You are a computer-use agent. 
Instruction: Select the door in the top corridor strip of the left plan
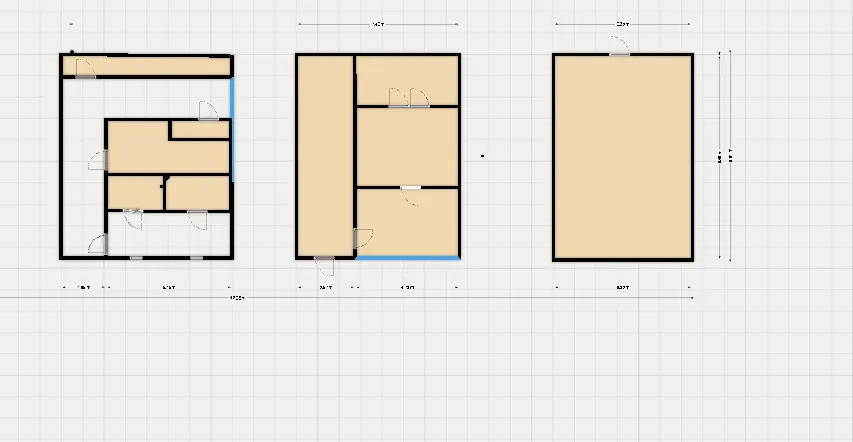85,69
